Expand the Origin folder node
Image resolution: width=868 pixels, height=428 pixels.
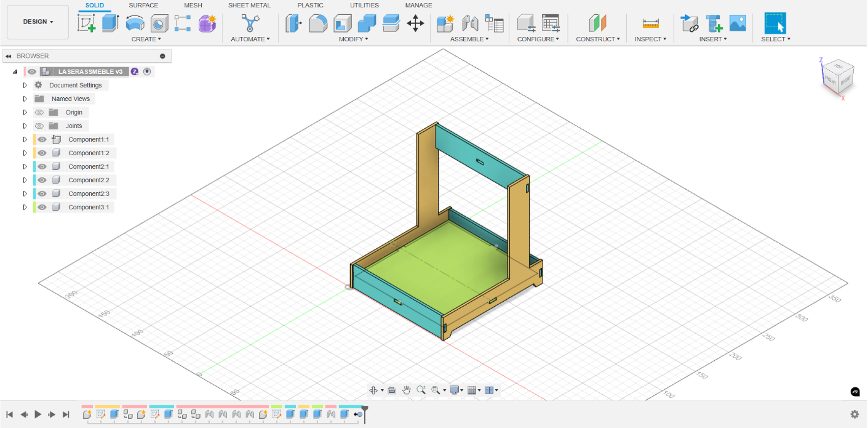(25, 112)
